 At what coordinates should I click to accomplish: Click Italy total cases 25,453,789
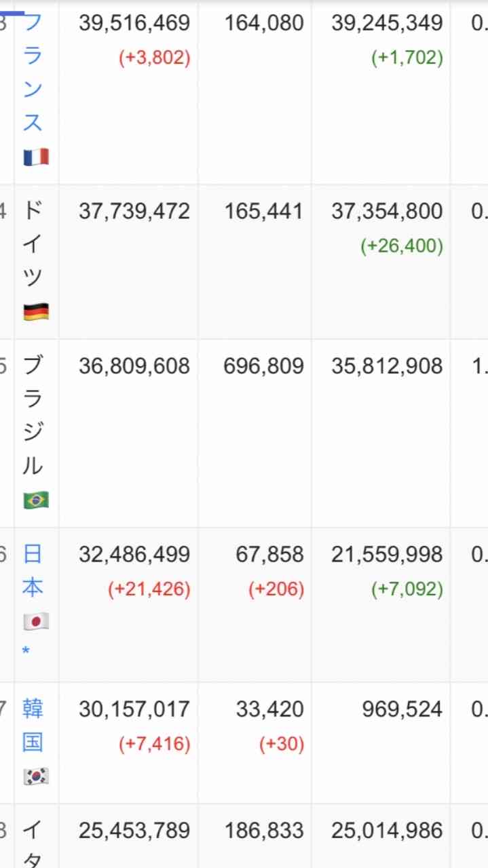[x=134, y=831]
